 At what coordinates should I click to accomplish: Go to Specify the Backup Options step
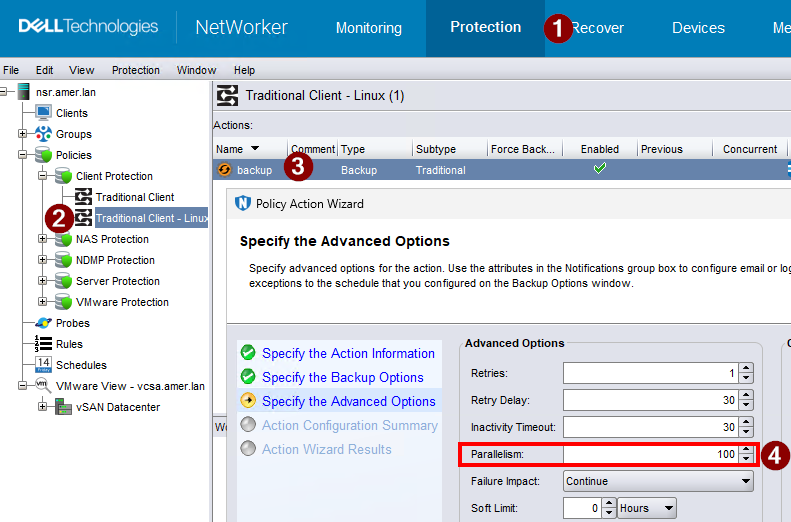pyautogui.click(x=342, y=377)
